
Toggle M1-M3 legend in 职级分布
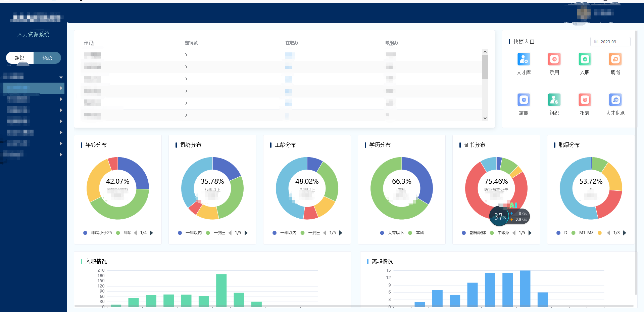tap(582, 233)
